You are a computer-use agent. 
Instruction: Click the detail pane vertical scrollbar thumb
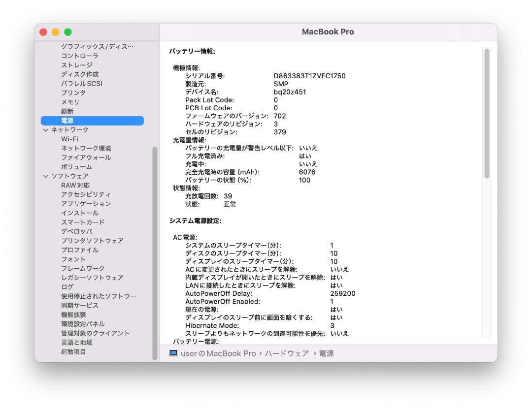click(487, 114)
